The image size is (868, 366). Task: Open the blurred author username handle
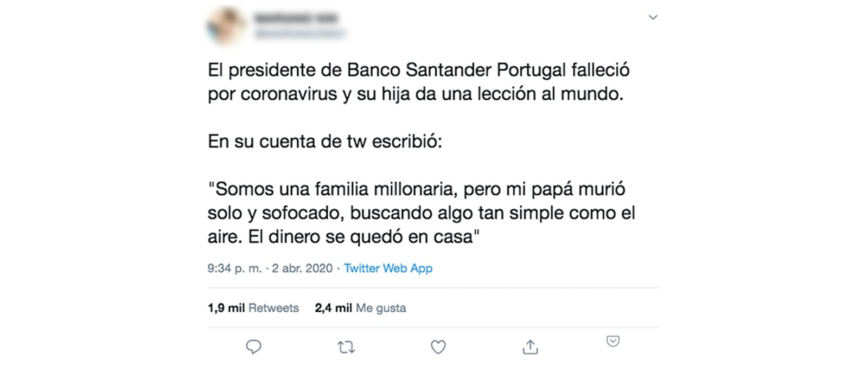(x=299, y=34)
